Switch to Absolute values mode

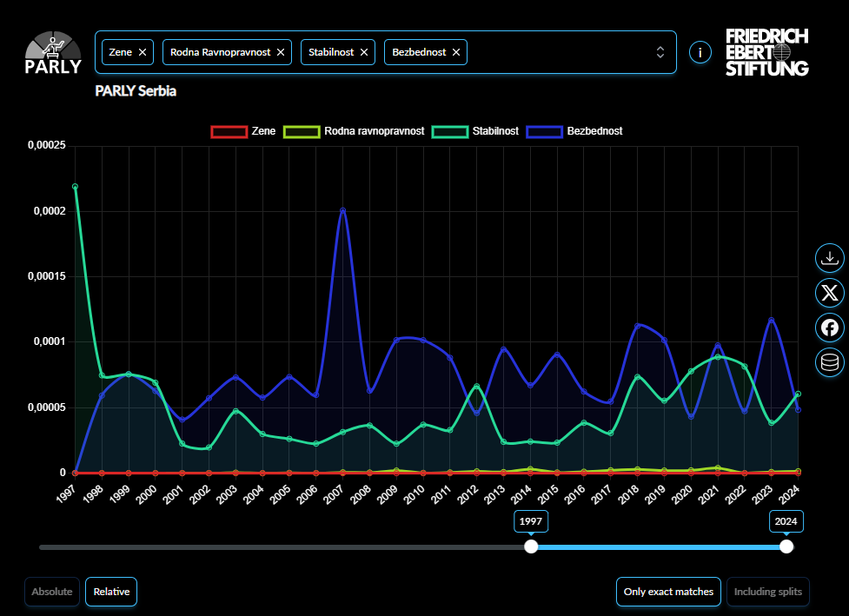pyautogui.click(x=52, y=592)
